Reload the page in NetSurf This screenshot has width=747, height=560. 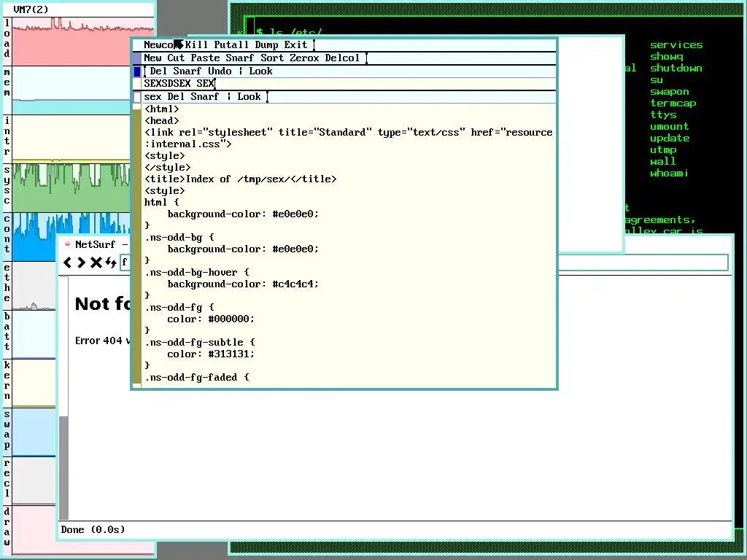pyautogui.click(x=111, y=262)
